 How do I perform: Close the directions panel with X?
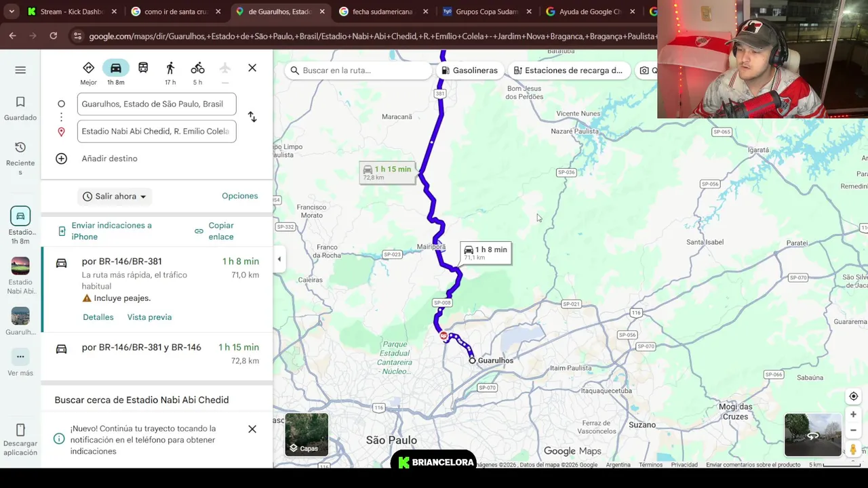tap(252, 68)
